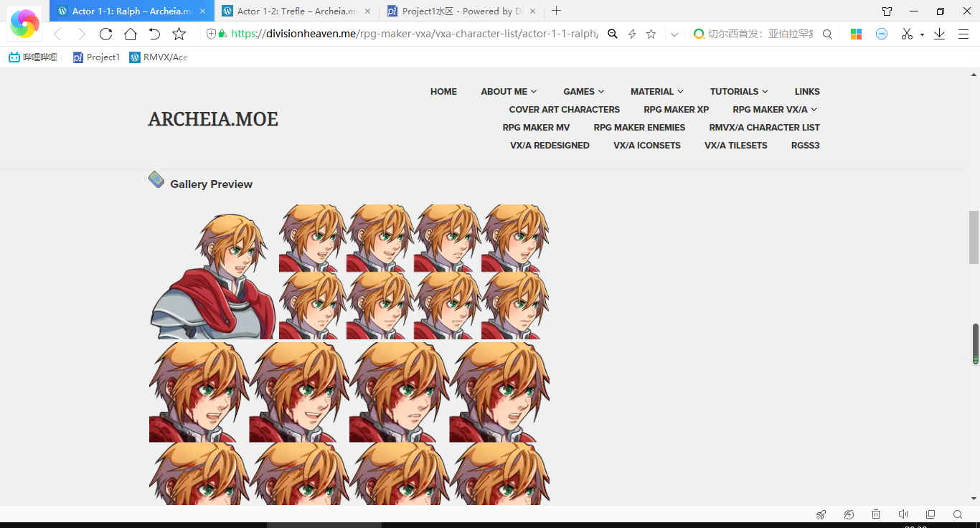Click the scissors screenshot tool icon

click(907, 34)
